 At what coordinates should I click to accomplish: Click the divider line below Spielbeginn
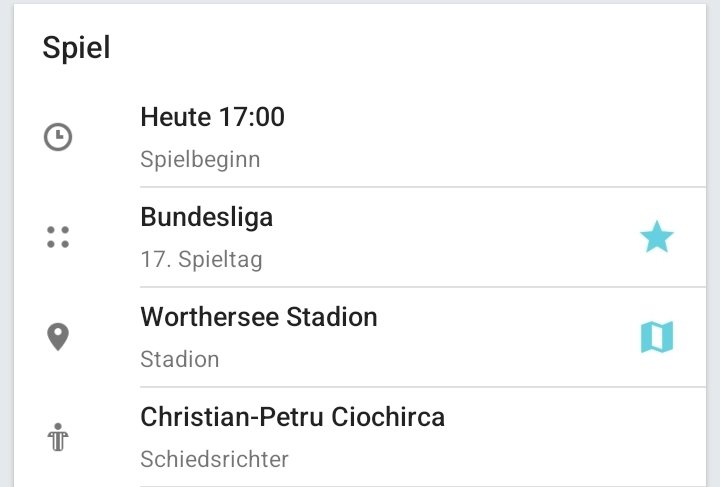click(423, 187)
